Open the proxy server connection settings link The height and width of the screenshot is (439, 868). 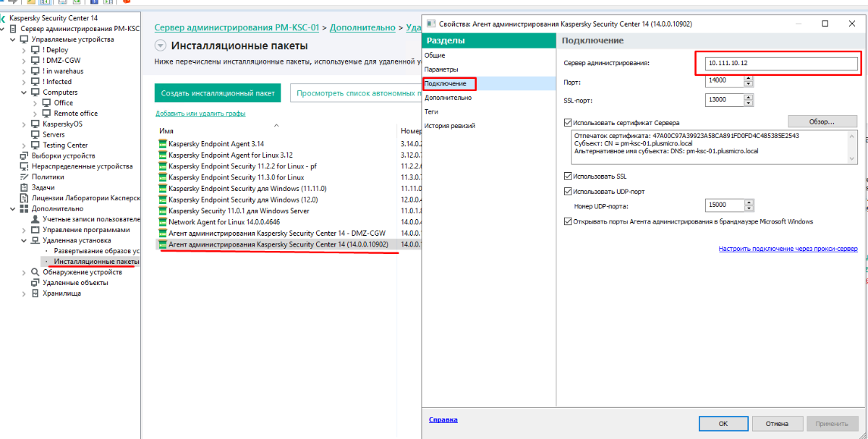(x=788, y=249)
